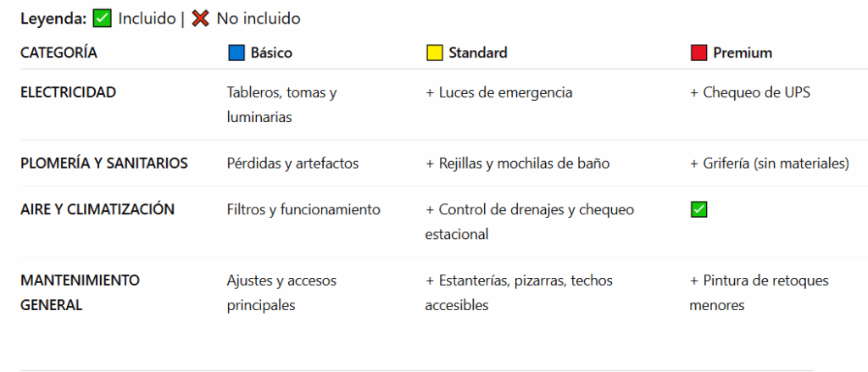868x372 pixels.
Task: Click the '+ Chequeo de UPS' cell
Action: click(749, 92)
